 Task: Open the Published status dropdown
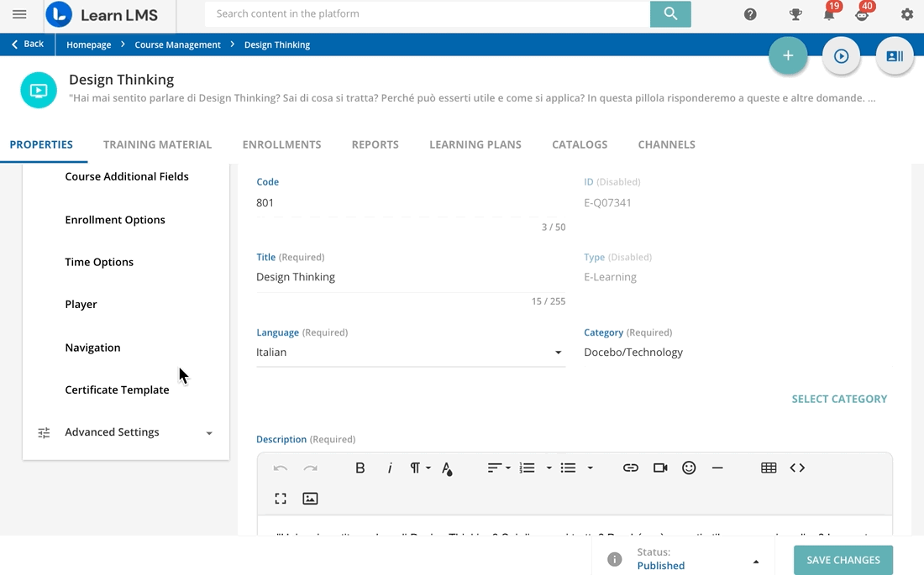click(x=698, y=559)
